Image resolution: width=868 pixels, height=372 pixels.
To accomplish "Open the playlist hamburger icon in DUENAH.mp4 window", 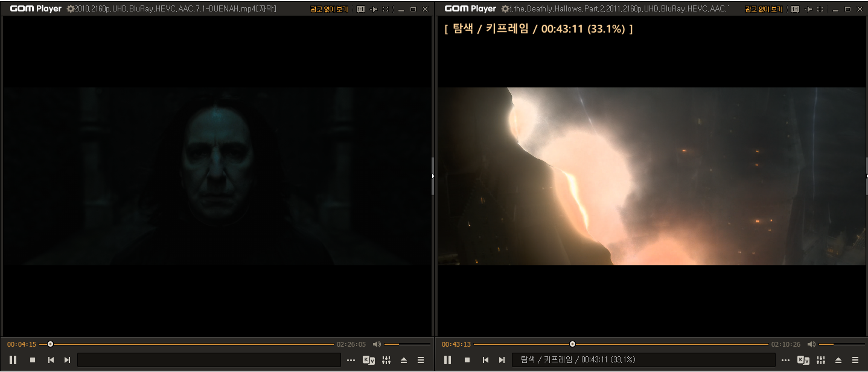I will pyautogui.click(x=421, y=360).
